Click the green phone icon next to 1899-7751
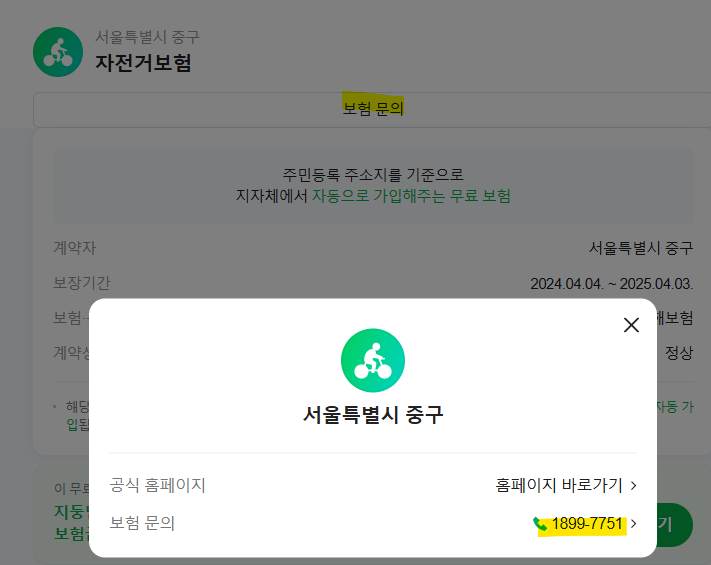This screenshot has height=565, width=711. click(540, 524)
